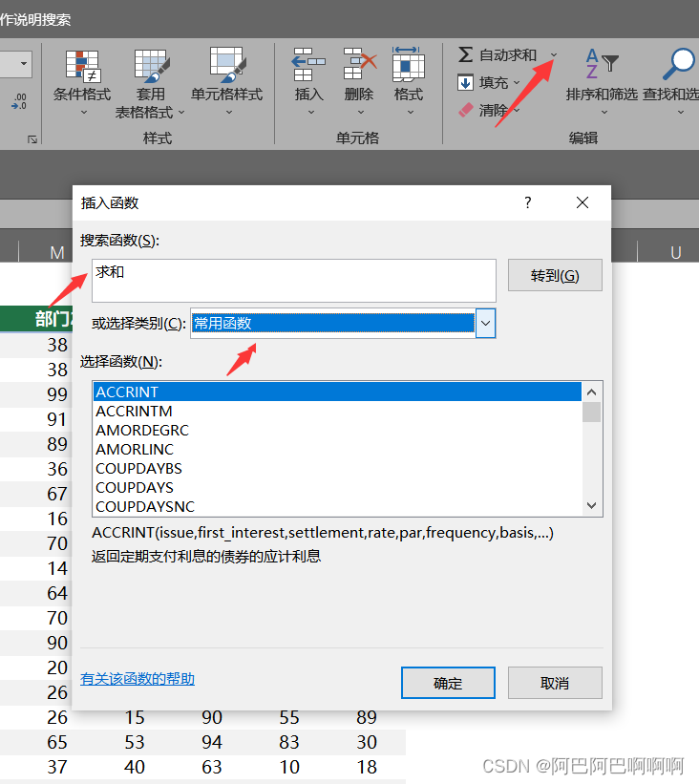Open Conditional Formatting (条件格式) icon

(x=83, y=67)
